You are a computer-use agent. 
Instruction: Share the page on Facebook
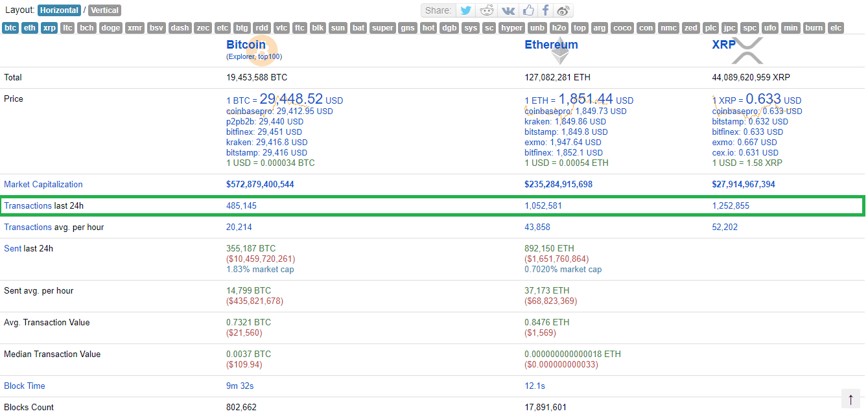click(x=546, y=10)
